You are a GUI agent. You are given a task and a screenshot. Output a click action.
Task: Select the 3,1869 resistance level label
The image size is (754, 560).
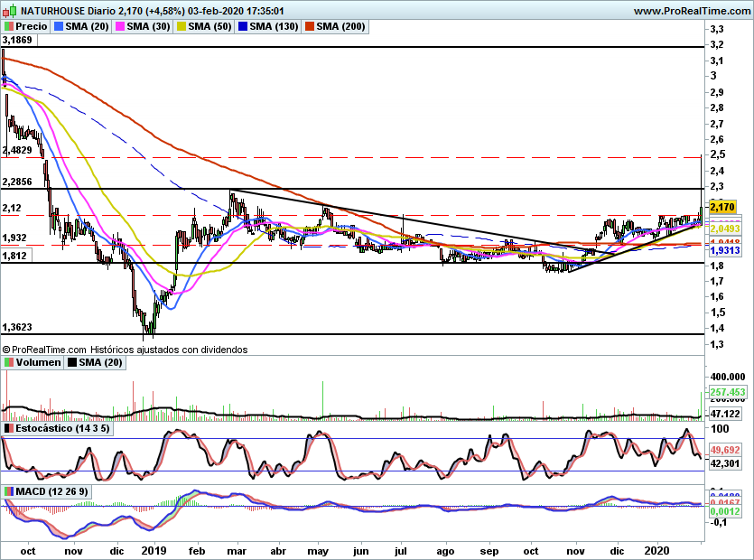[x=18, y=40]
